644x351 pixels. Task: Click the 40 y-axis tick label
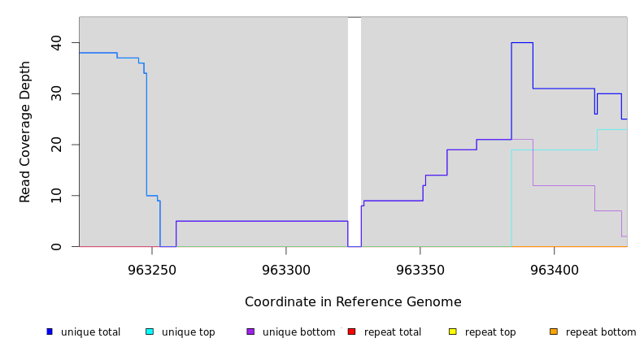56,42
